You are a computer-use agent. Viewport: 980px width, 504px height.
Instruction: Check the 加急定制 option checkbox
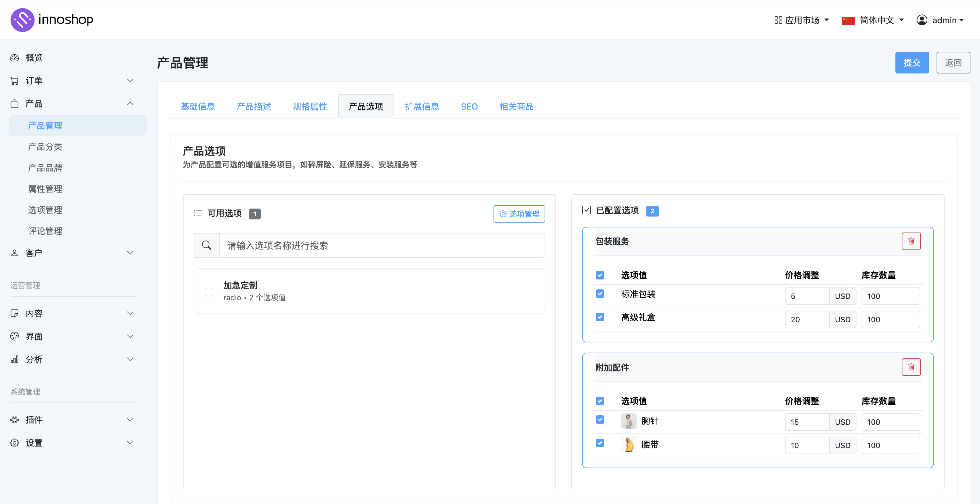(x=209, y=292)
